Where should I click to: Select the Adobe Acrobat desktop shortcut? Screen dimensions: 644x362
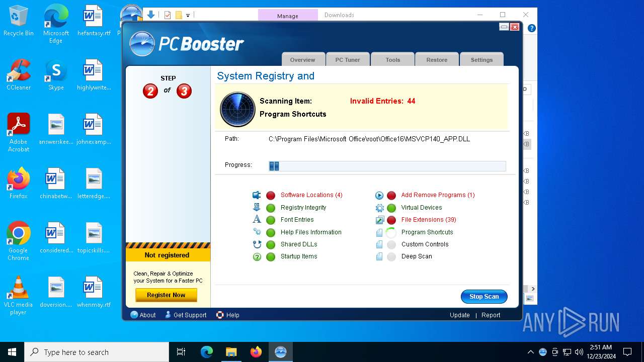click(19, 133)
